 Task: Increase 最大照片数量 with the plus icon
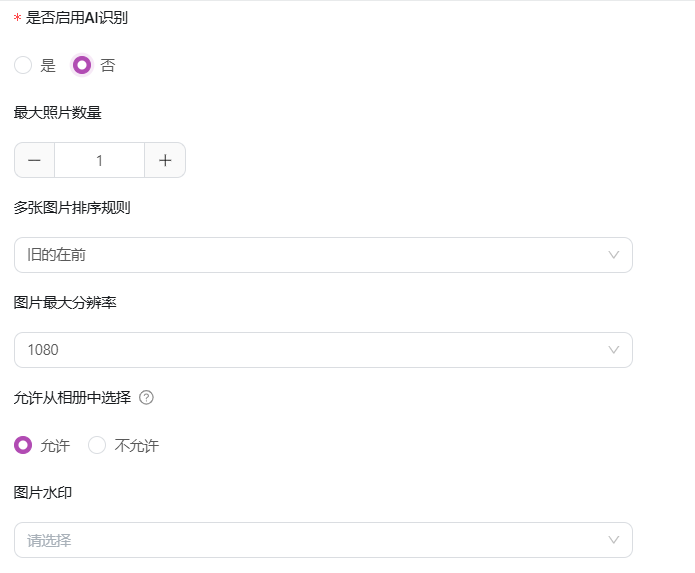165,160
